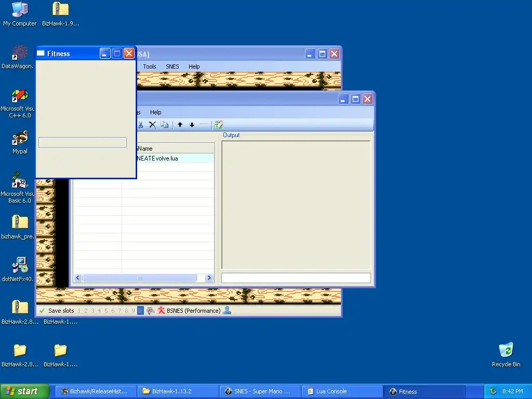Select save slot 9 in status bar
Screen dimensions: 532x399
[132, 311]
